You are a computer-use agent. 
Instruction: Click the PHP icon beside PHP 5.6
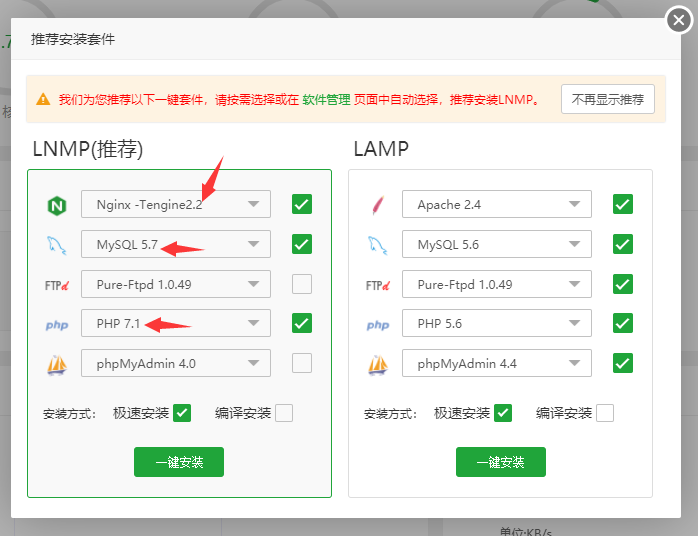tap(378, 324)
